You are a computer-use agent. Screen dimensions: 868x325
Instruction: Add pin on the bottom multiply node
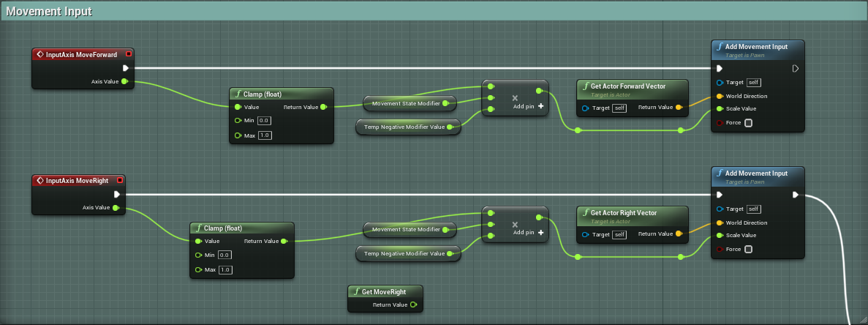pyautogui.click(x=529, y=233)
